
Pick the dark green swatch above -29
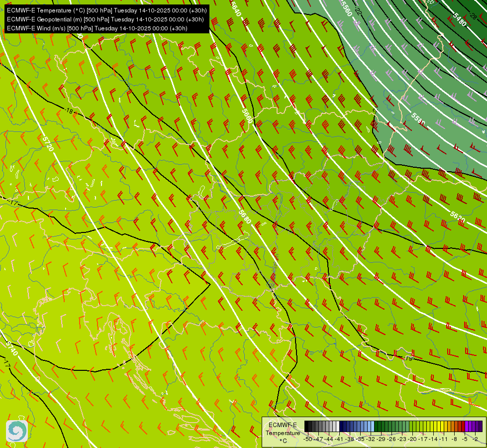pos(380,426)
